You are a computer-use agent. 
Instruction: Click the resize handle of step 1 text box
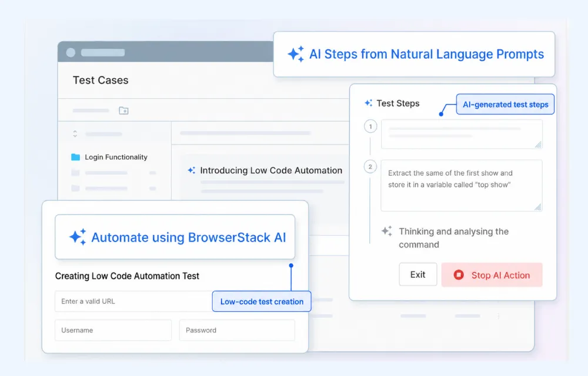point(538,145)
